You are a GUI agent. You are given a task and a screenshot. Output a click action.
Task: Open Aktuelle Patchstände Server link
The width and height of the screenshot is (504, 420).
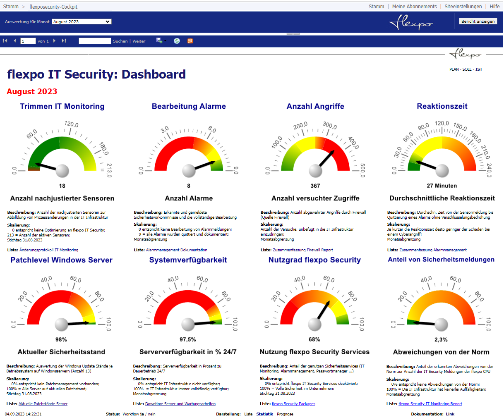(x=43, y=404)
